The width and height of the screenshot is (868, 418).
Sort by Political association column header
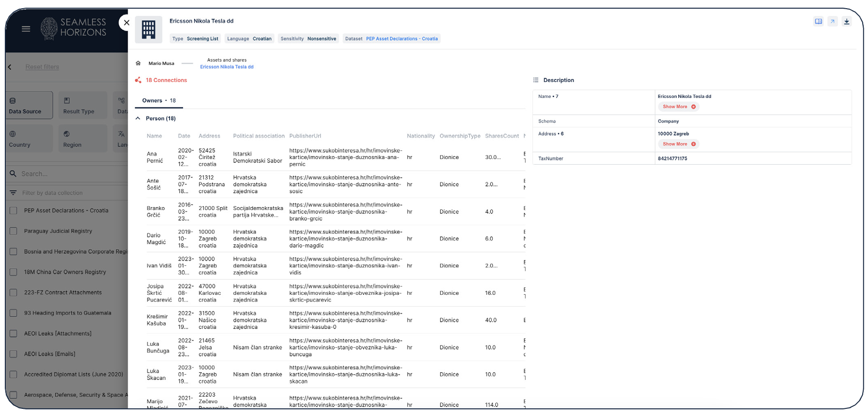click(x=259, y=136)
